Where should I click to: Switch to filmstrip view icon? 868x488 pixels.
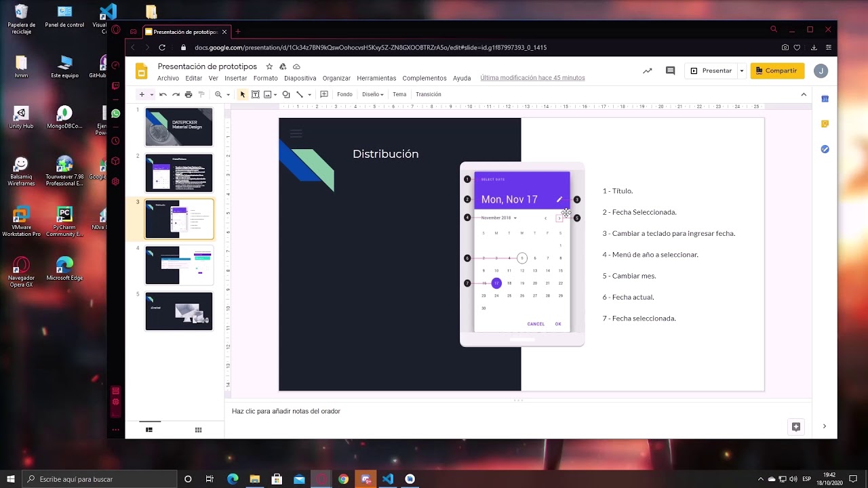click(149, 430)
